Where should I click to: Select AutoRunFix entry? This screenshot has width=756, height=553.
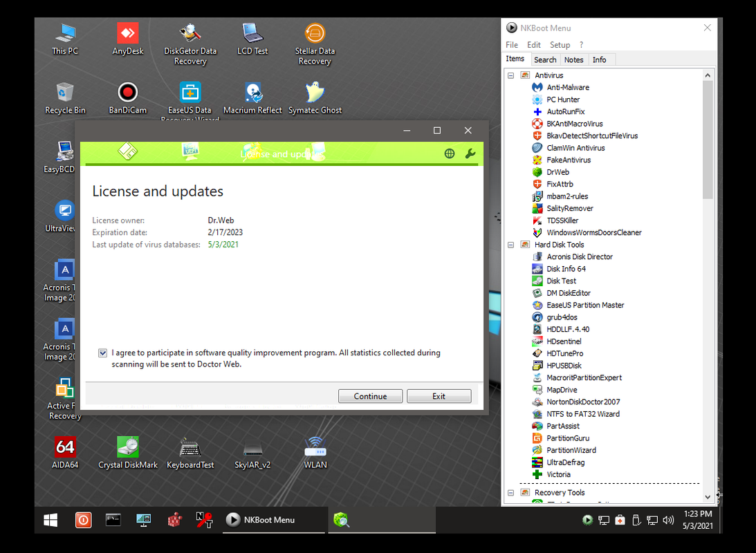[x=558, y=111]
